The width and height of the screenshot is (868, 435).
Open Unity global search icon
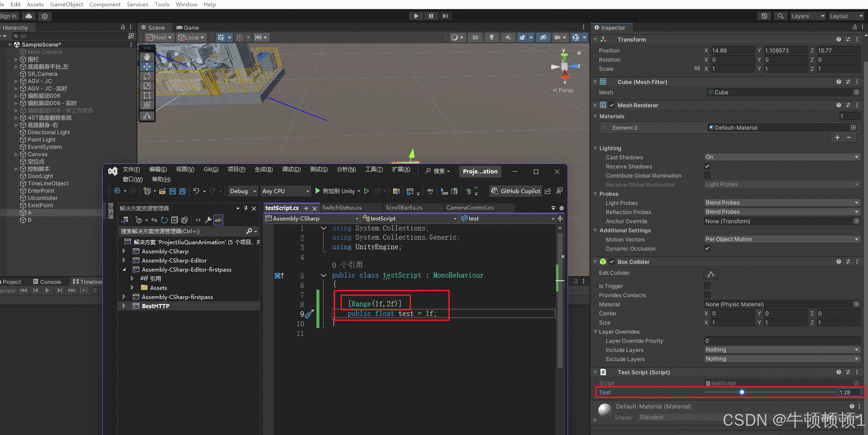coord(781,16)
